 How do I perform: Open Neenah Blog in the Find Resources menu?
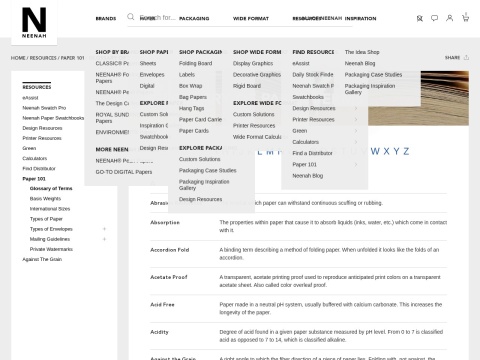pos(308,176)
